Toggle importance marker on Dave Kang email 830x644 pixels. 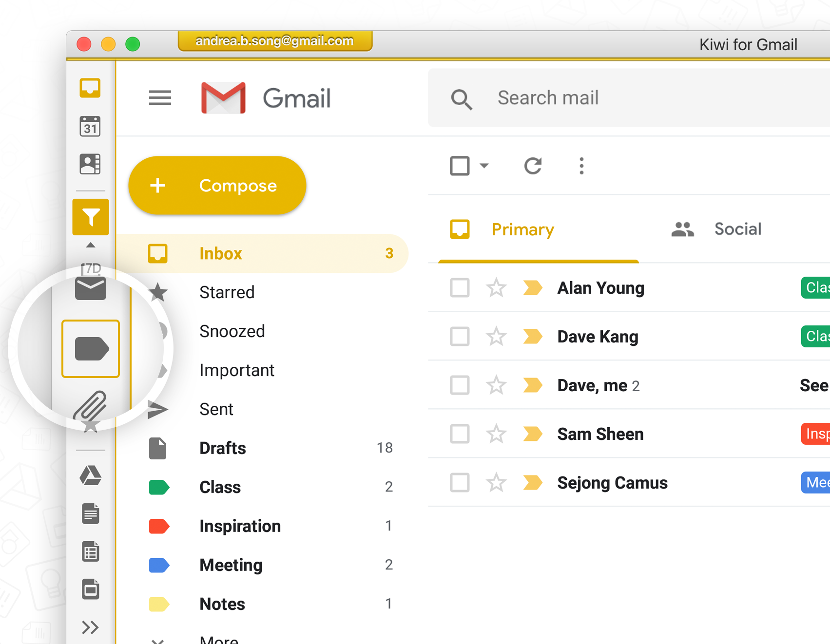coord(533,337)
